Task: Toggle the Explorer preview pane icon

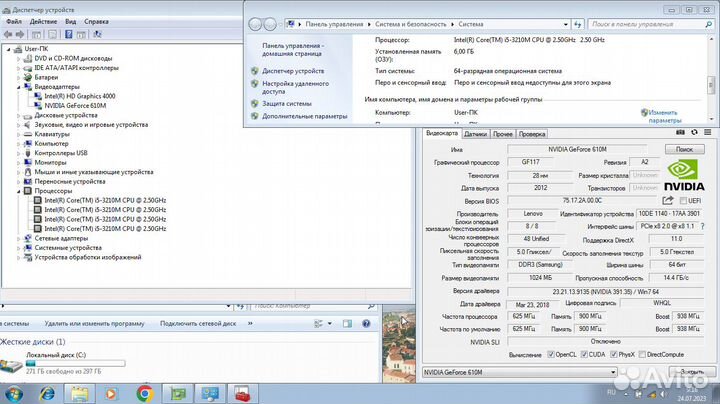Action: (x=347, y=324)
